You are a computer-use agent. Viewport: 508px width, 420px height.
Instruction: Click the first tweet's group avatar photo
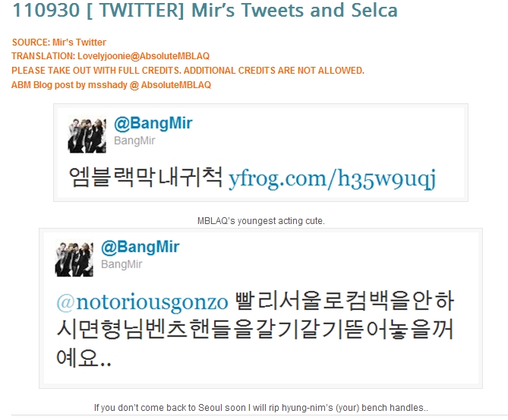pyautogui.click(x=87, y=134)
